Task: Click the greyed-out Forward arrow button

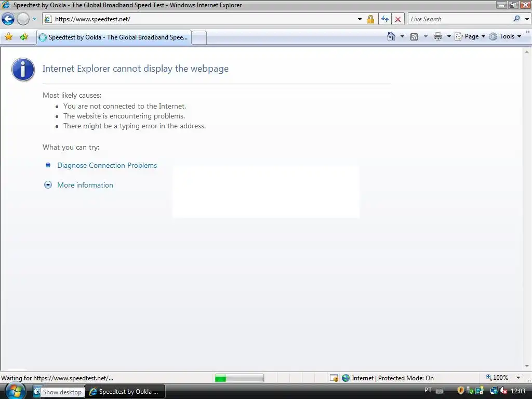Action: click(23, 19)
